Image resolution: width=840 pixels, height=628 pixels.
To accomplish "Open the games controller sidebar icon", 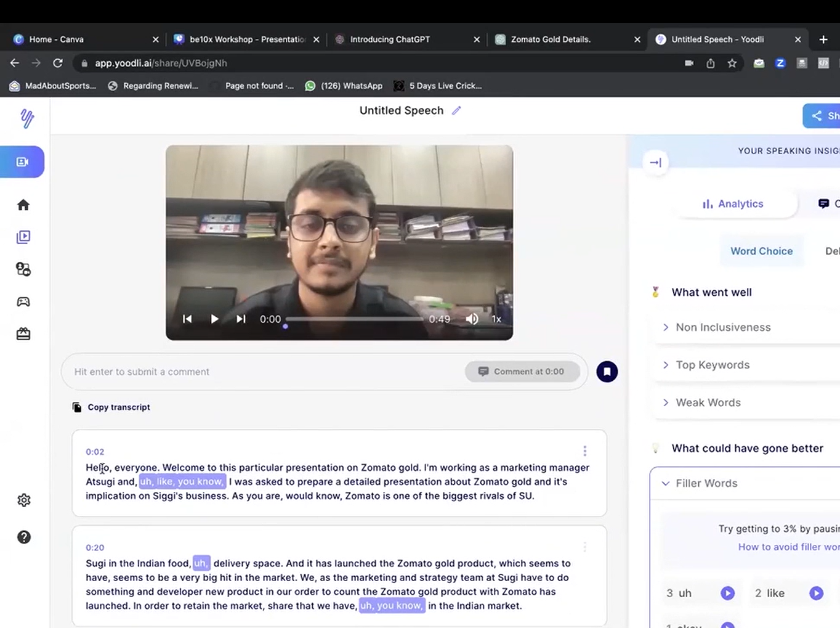I will [23, 301].
